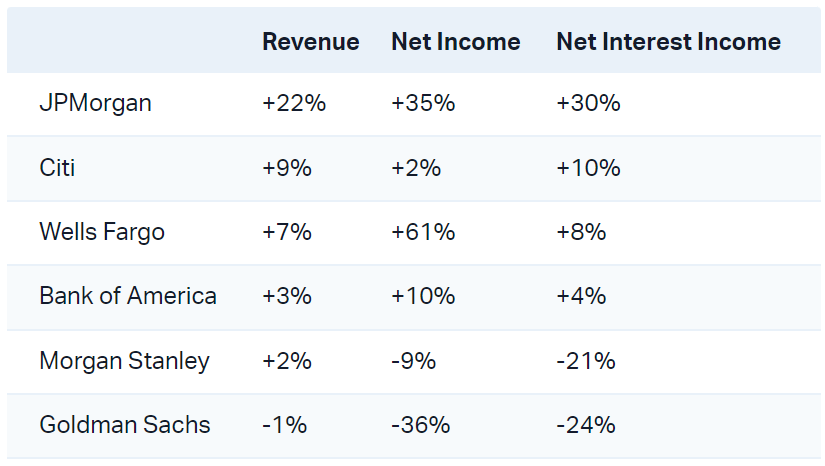Select the Citi row label
825x466 pixels.
coord(57,168)
